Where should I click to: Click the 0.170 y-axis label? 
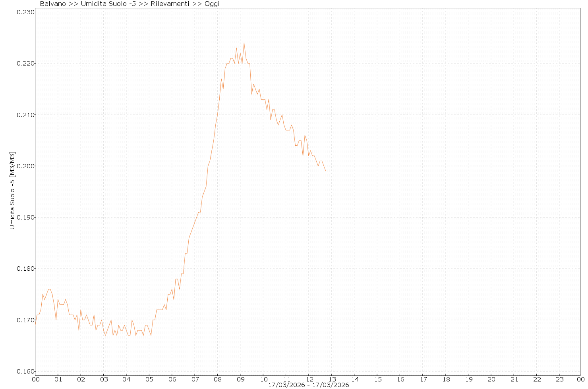click(x=24, y=320)
